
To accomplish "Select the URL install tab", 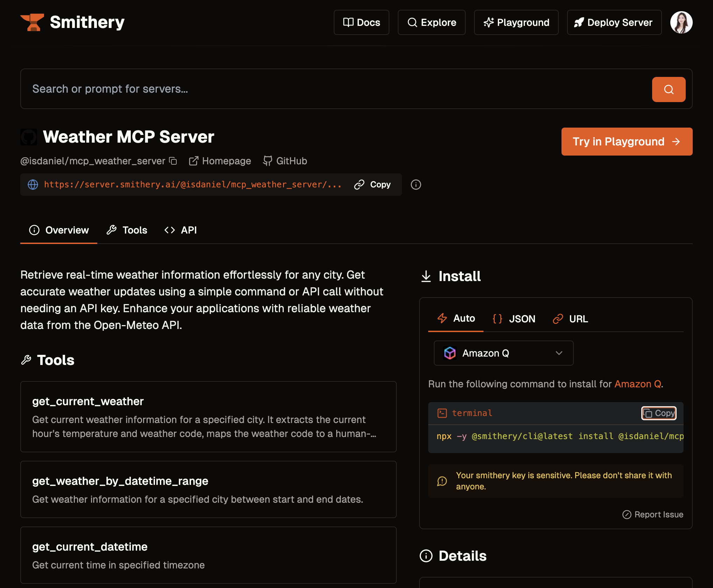I will pyautogui.click(x=571, y=318).
